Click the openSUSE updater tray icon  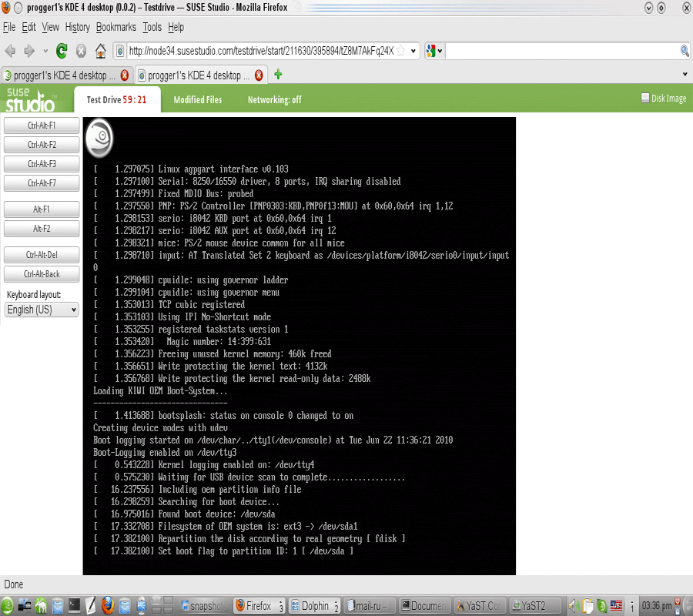coord(601,606)
